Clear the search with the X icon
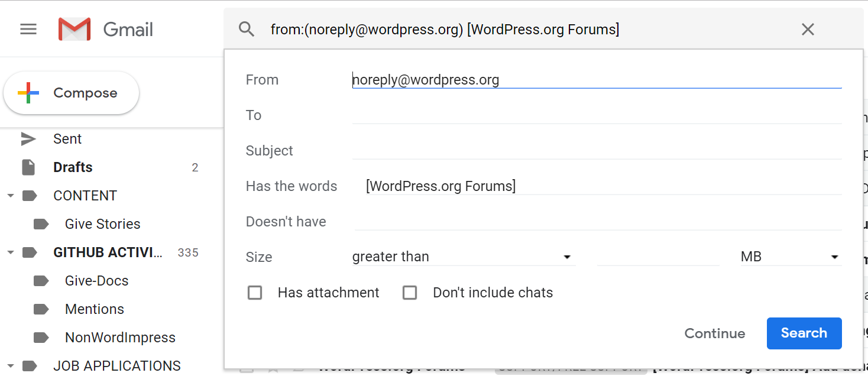This screenshot has width=868, height=376. (x=808, y=29)
